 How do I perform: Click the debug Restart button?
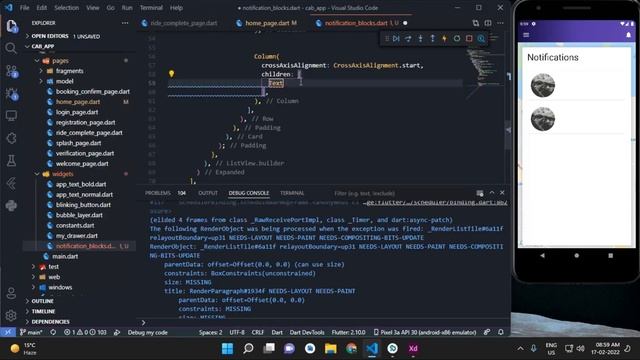pyautogui.click(x=457, y=38)
